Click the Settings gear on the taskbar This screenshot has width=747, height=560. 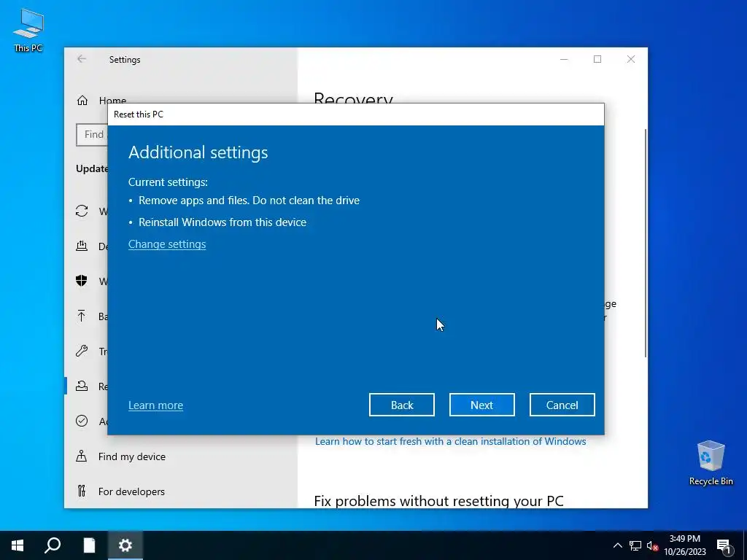point(125,545)
